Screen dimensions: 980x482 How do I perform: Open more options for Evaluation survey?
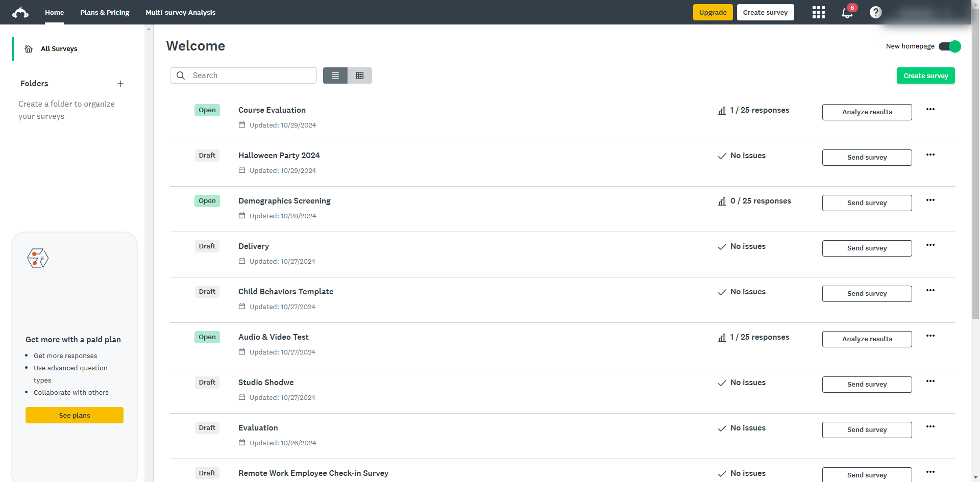[x=930, y=426]
